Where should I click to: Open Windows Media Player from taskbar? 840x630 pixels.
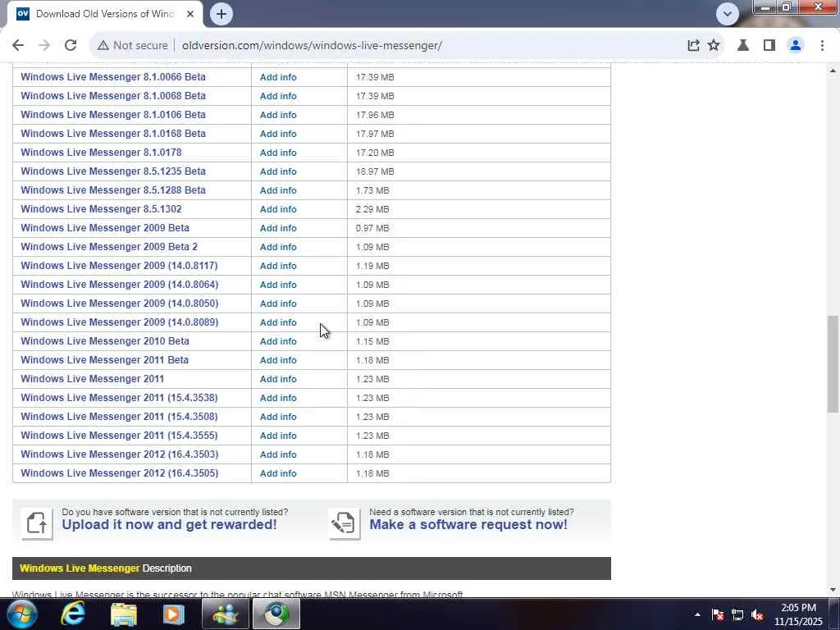coord(173,614)
